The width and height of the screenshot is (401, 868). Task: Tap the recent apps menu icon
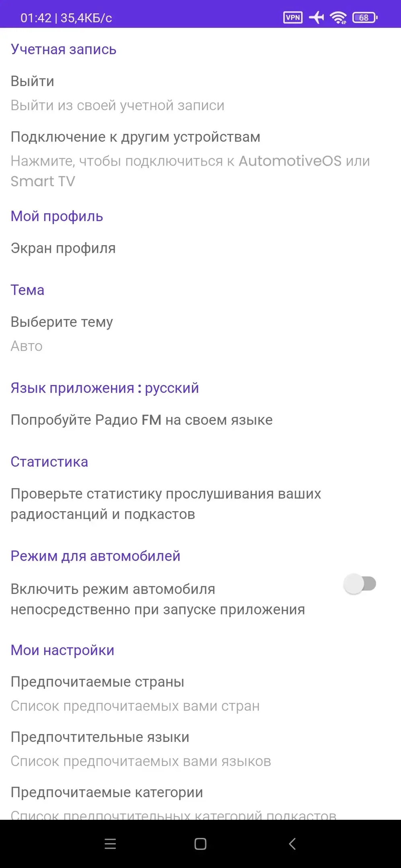click(110, 844)
